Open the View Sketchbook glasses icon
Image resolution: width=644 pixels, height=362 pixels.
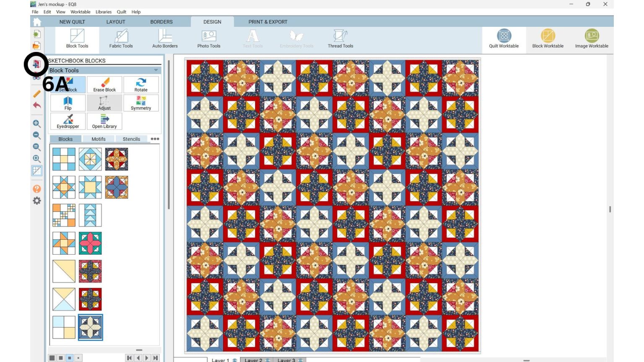pyautogui.click(x=37, y=77)
